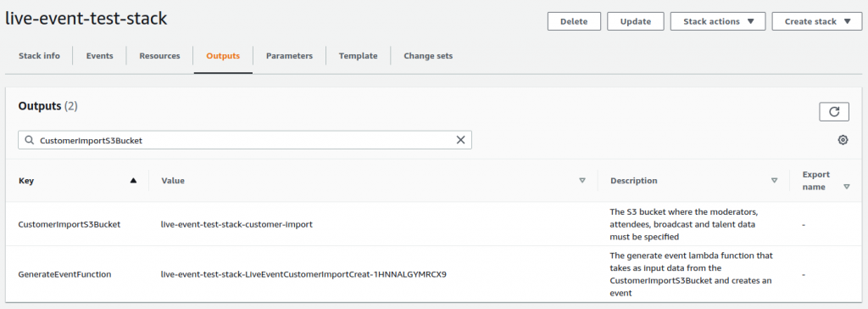
Task: Select the Outputs tab
Action: click(x=223, y=56)
